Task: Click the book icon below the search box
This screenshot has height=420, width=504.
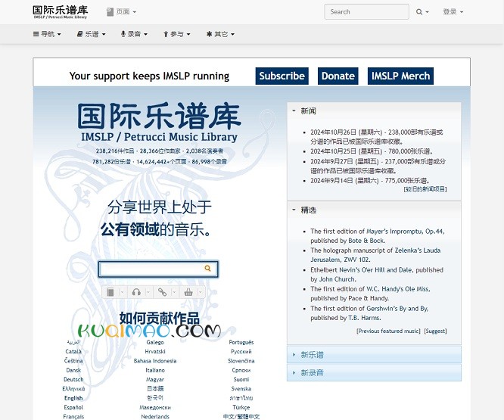Action: (x=110, y=292)
